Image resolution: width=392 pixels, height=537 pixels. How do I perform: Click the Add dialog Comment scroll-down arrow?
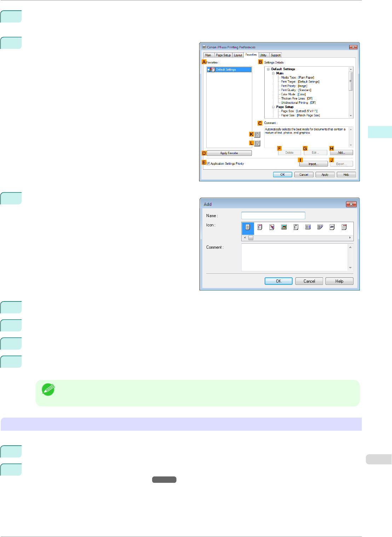click(350, 268)
